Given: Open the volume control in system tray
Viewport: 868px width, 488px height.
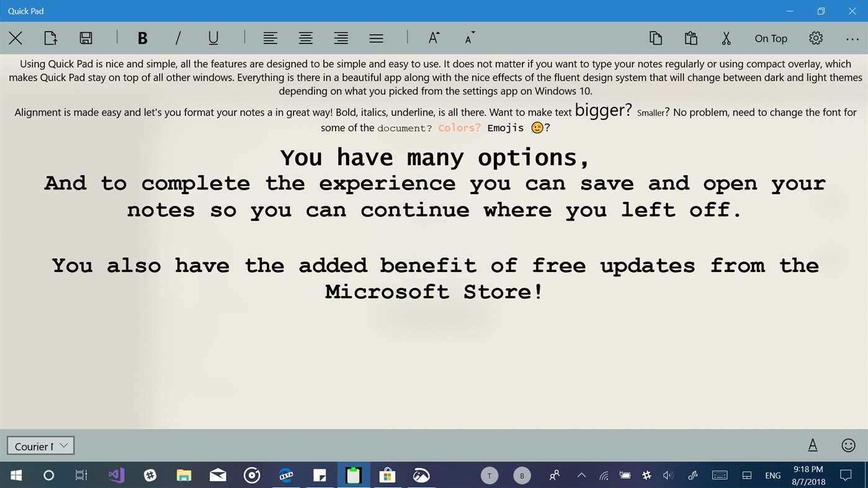Looking at the screenshot, I should (x=668, y=476).
